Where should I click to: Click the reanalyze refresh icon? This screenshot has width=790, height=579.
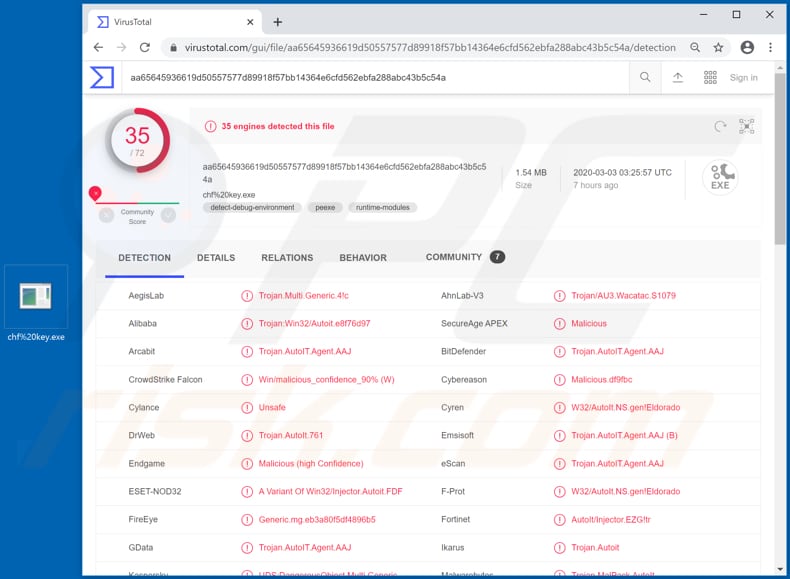coord(720,127)
